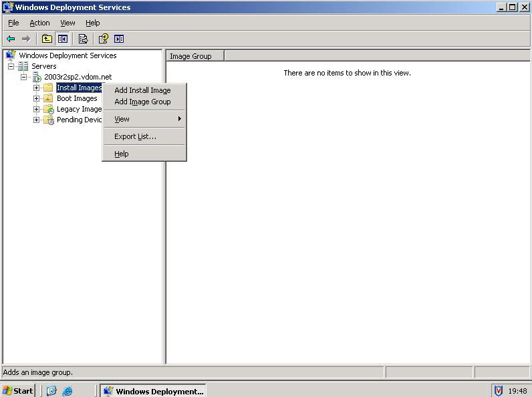This screenshot has width=532, height=397.
Task: Collapse the 2003r2sp2.vdom.net server node
Action: (x=24, y=77)
